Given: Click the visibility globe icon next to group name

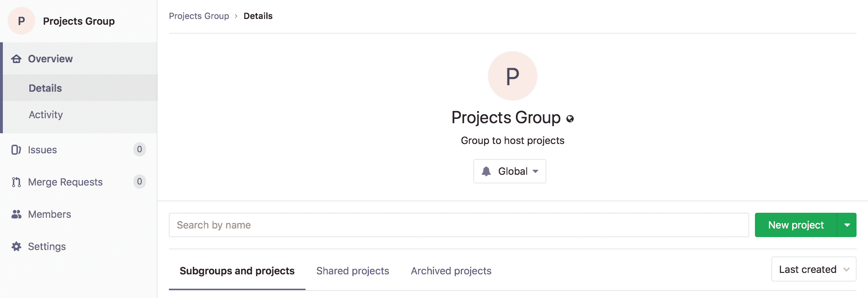Looking at the screenshot, I should click(x=570, y=119).
